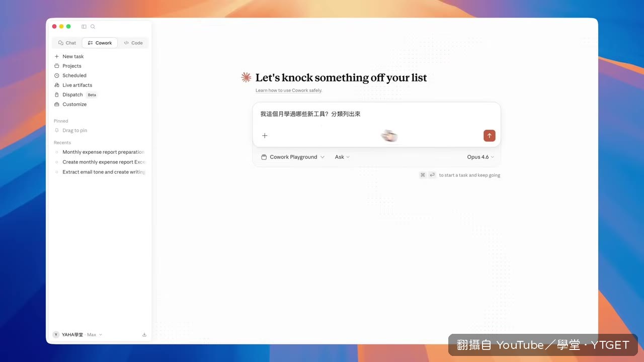Open recent task Create monthly expense report Excel
This screenshot has width=644, height=362.
tap(100, 162)
